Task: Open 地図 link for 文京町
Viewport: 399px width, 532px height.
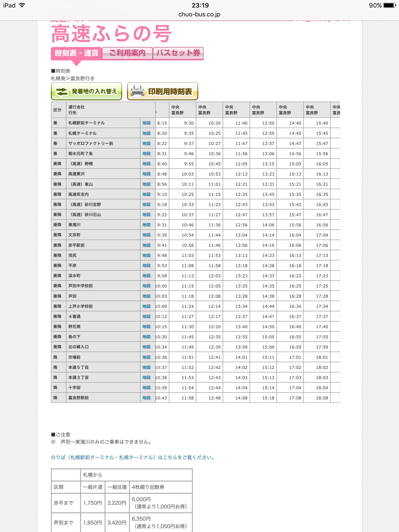Action: 147,235
